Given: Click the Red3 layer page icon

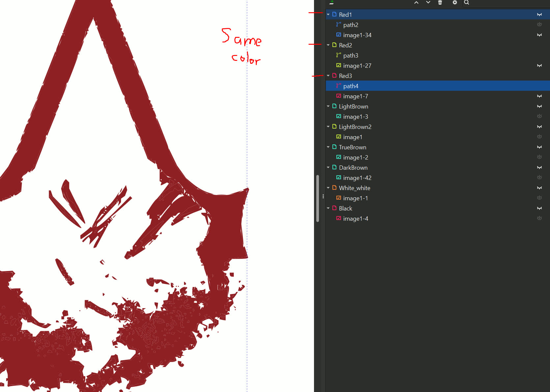Looking at the screenshot, I should pos(334,75).
